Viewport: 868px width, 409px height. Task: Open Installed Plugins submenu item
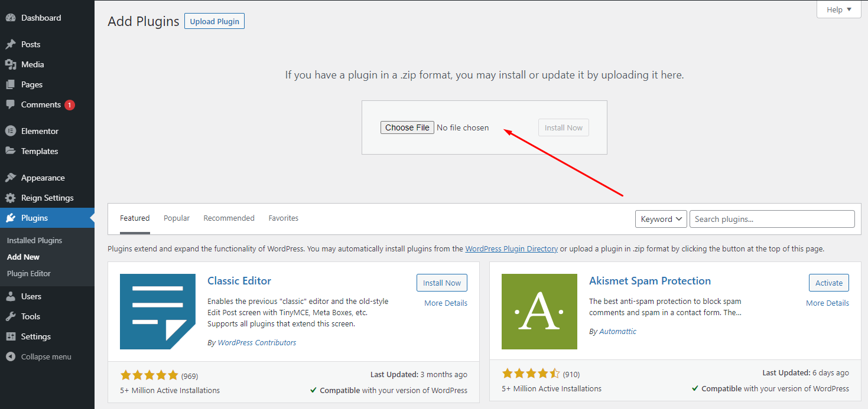[x=34, y=240]
